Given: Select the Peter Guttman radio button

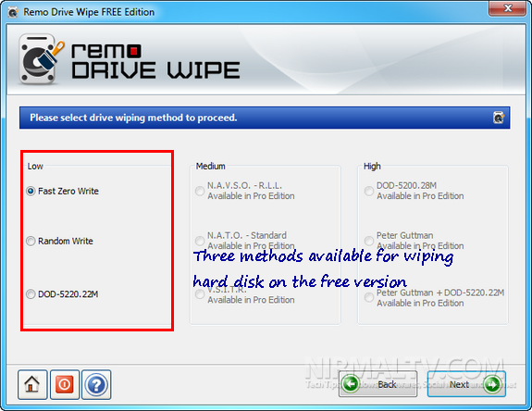Looking at the screenshot, I should click(x=369, y=241).
